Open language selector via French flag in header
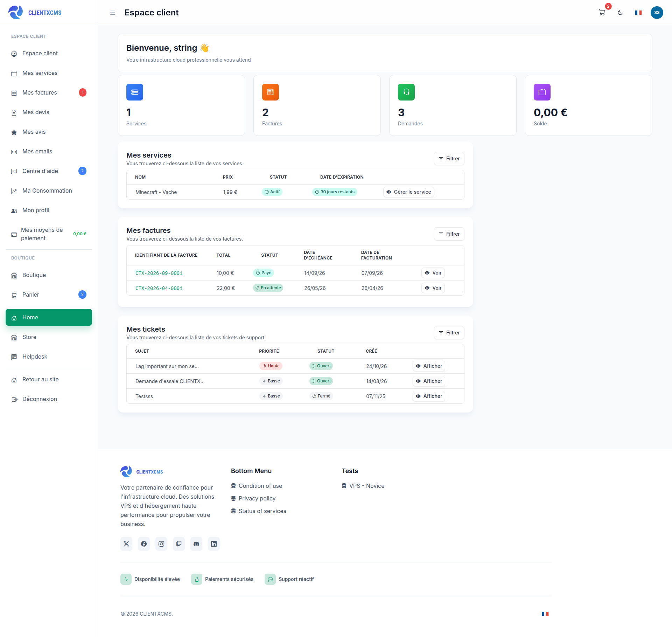 tap(638, 13)
